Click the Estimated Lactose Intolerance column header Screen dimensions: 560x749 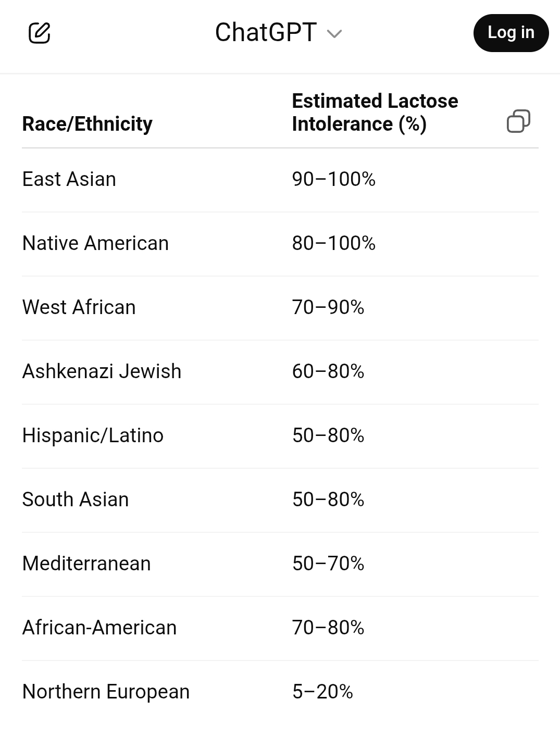(x=375, y=113)
